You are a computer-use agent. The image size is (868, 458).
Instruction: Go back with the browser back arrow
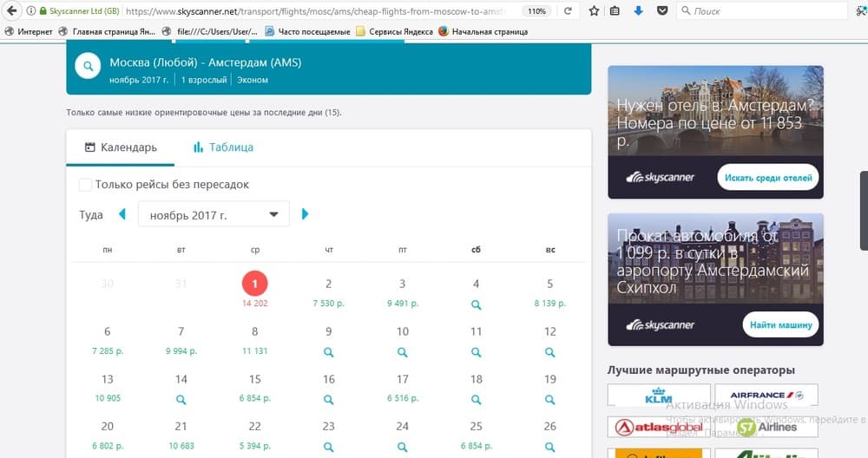tap(11, 10)
